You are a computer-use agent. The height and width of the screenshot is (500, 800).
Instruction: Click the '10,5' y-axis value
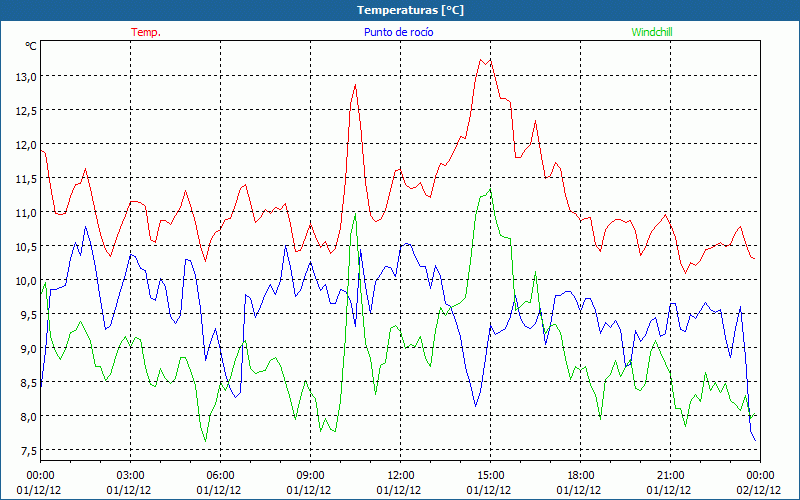click(26, 246)
